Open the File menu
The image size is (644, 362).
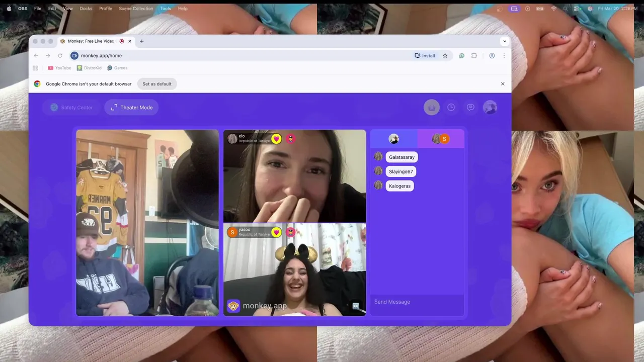coord(38,9)
